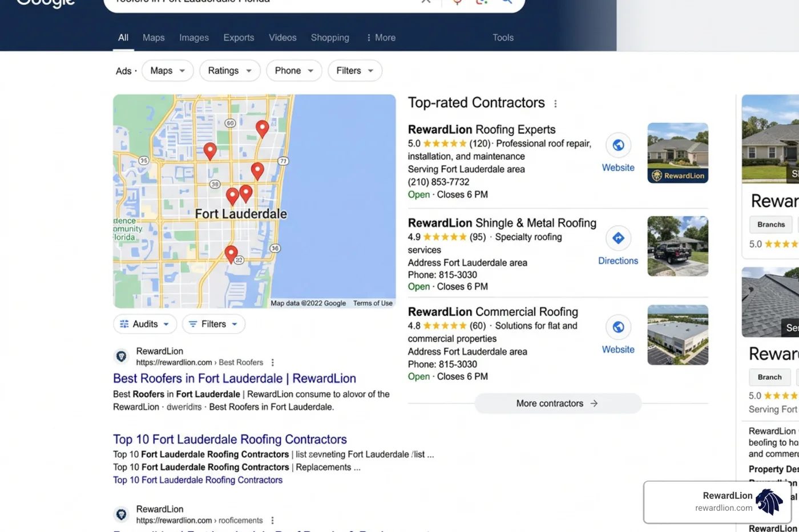Click Directions icon for Shingle & Metal Roofing

click(x=618, y=238)
